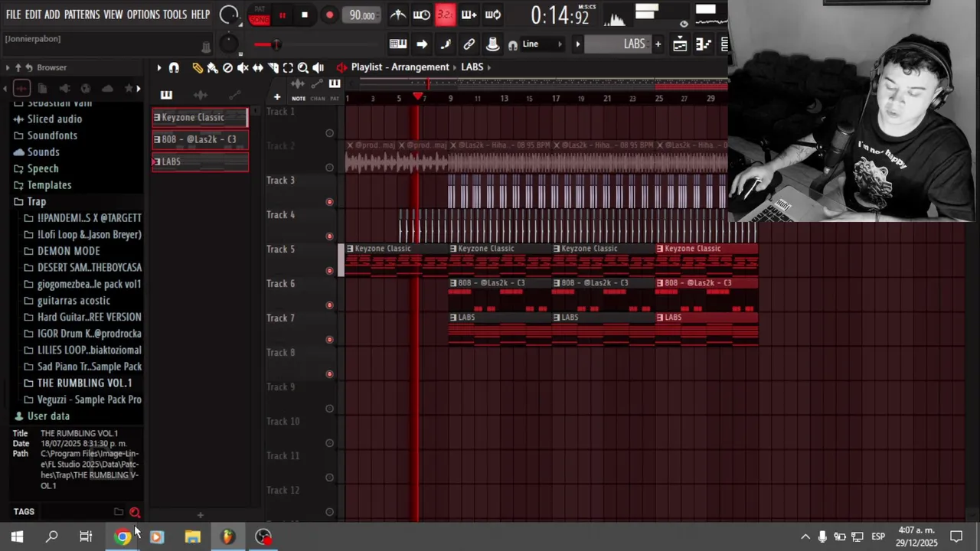The width and height of the screenshot is (980, 551).
Task: Open the FILE menu
Action: click(13, 15)
